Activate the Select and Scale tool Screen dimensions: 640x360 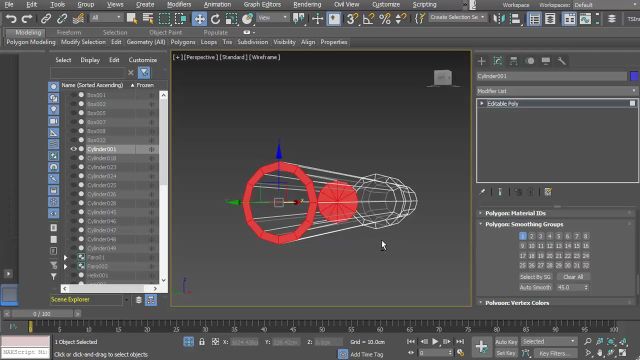pos(231,19)
